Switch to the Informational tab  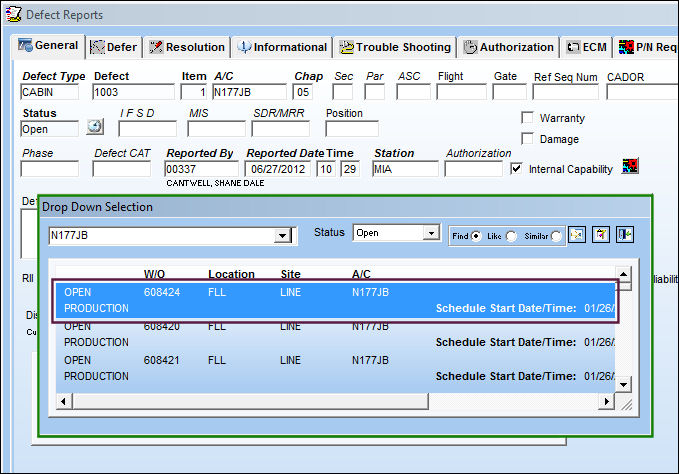282,47
